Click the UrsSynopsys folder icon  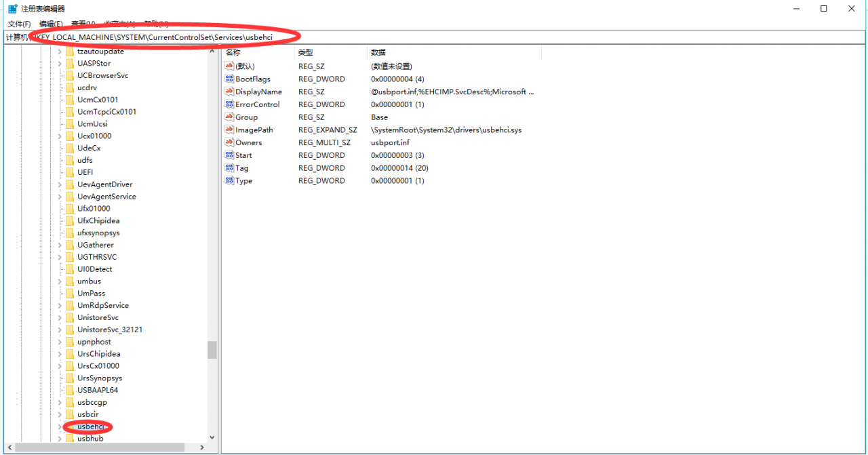68,378
